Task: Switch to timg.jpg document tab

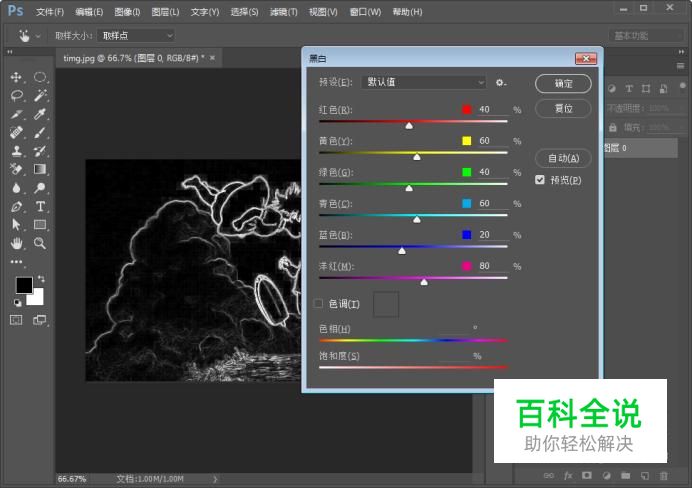Action: (x=134, y=58)
